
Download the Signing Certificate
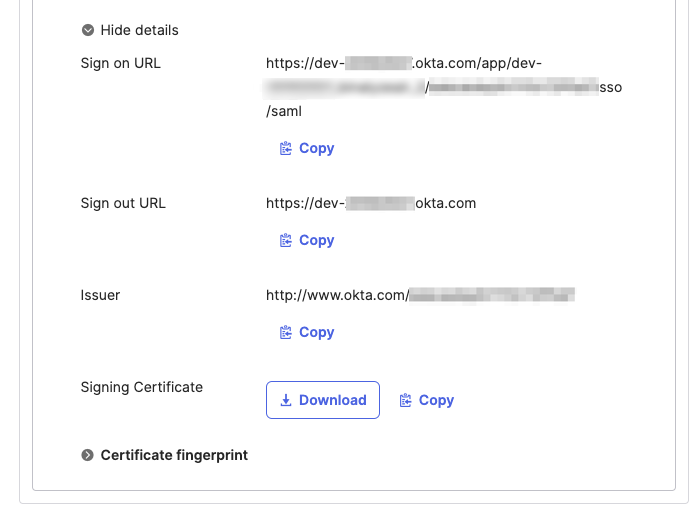click(x=323, y=400)
